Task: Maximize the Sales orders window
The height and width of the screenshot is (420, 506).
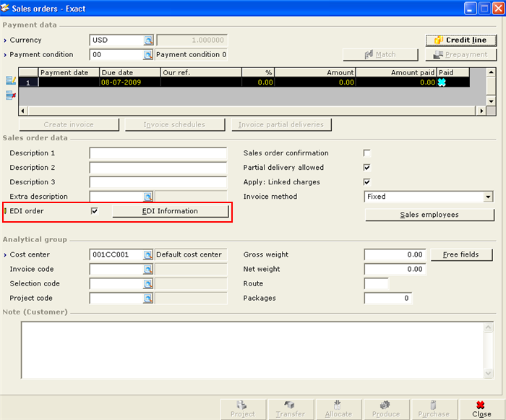Action: 484,8
